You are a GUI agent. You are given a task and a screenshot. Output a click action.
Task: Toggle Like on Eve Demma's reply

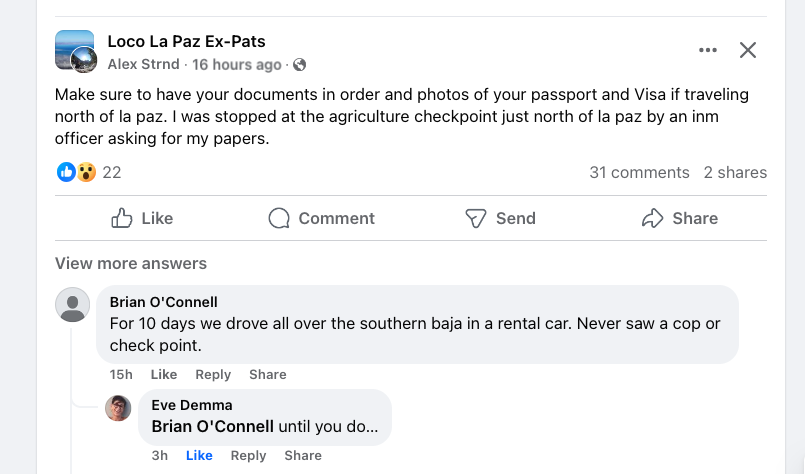point(199,455)
